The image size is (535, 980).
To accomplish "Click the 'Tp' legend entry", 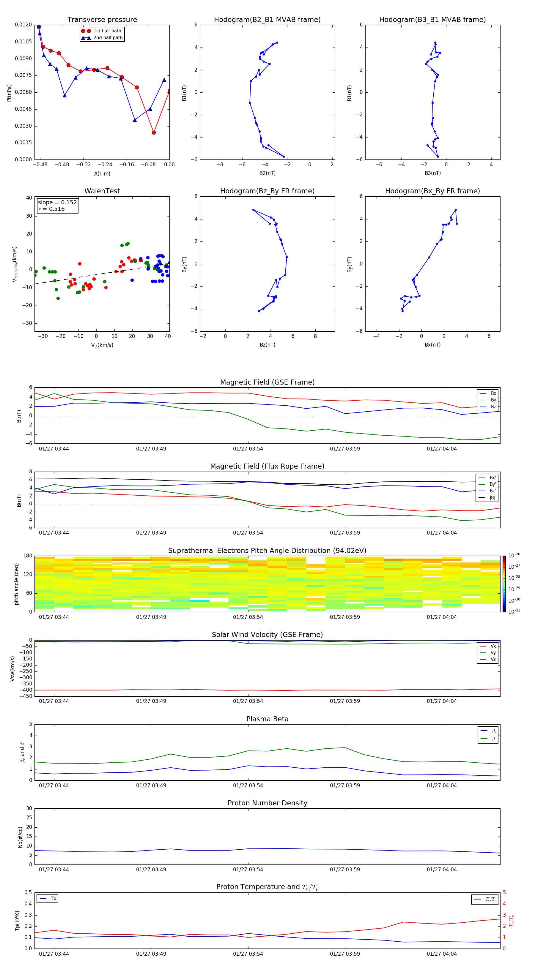I will point(48,899).
